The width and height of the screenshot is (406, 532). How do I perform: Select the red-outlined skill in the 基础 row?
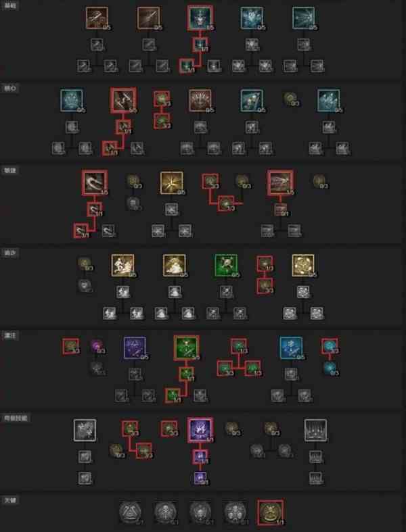point(200,18)
